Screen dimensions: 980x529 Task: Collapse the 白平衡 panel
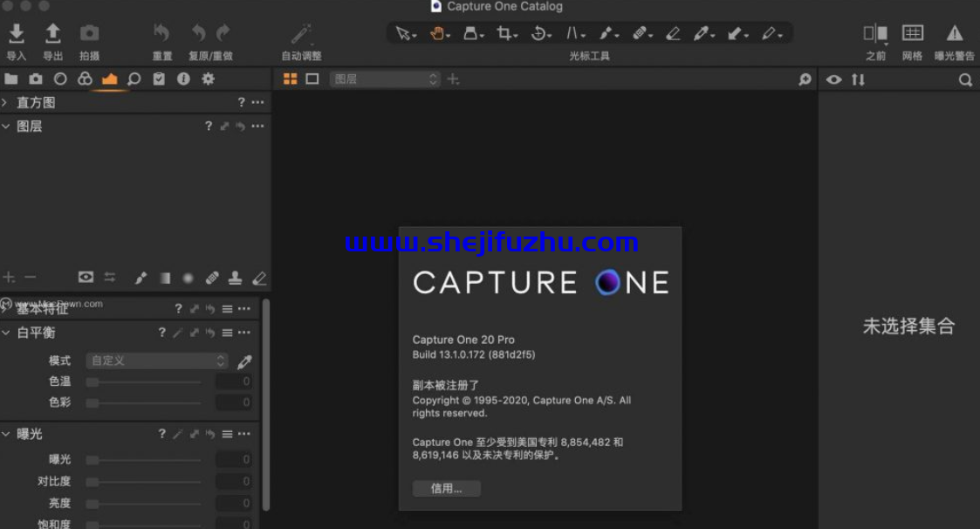point(5,333)
